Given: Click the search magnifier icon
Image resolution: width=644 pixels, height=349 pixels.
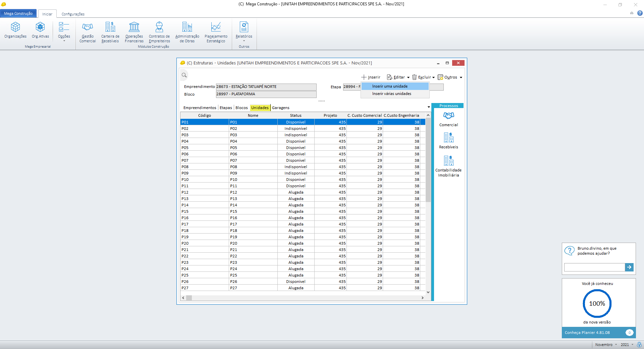Looking at the screenshot, I should pyautogui.click(x=184, y=75).
